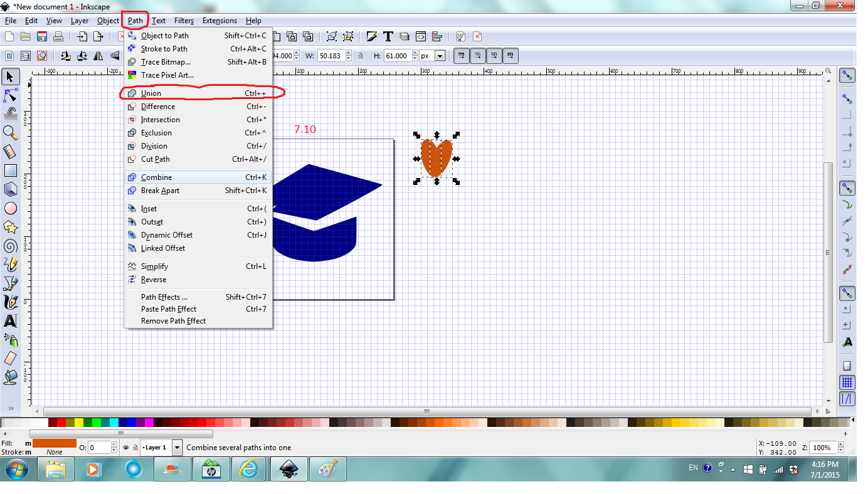Select the Calligraphy tool
Image resolution: width=868 pixels, height=494 pixels.
click(x=11, y=302)
